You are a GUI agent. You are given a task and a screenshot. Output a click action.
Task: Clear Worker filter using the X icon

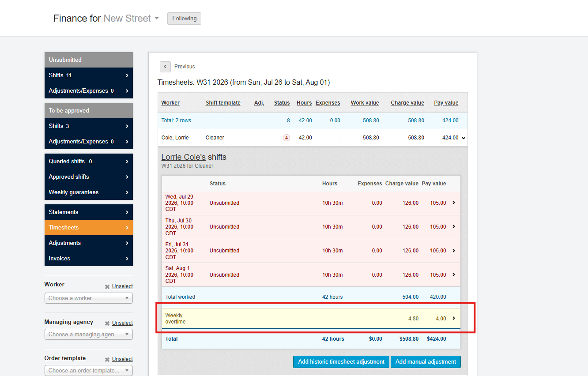pyautogui.click(x=107, y=286)
